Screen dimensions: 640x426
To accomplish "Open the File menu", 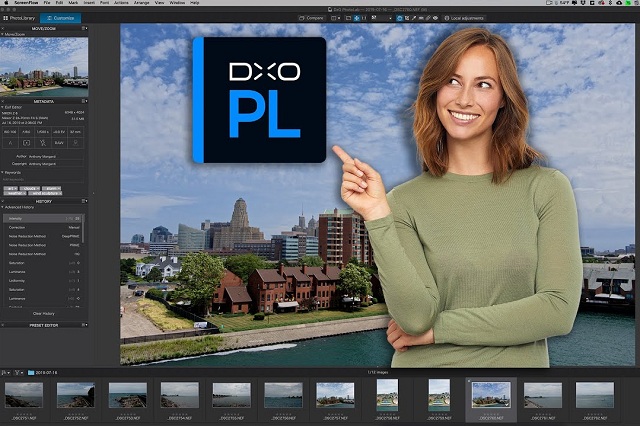I will click(47, 2).
